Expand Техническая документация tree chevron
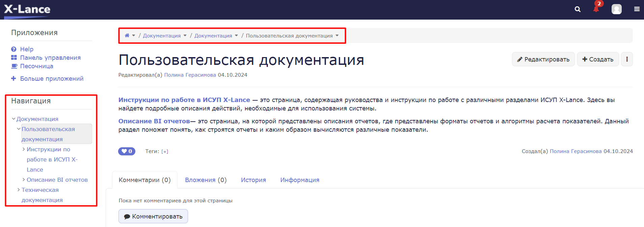Screen dimensions: 644x227 tap(19, 190)
